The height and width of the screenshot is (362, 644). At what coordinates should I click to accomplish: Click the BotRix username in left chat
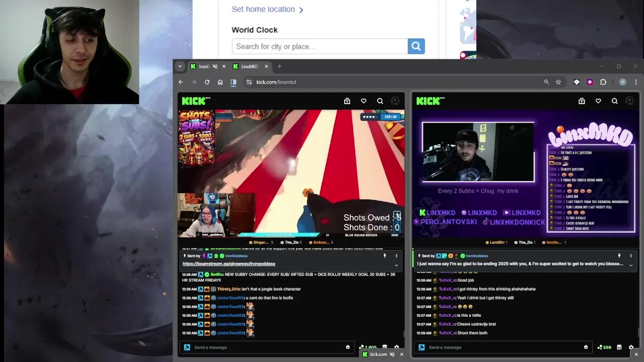(217, 275)
